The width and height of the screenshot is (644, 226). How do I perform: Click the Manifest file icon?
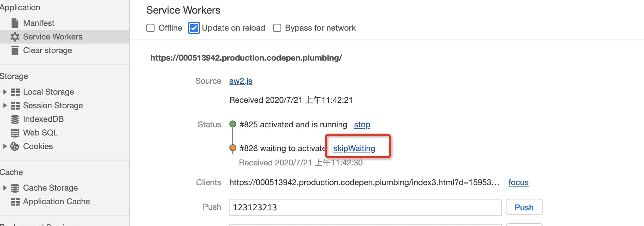[x=15, y=23]
